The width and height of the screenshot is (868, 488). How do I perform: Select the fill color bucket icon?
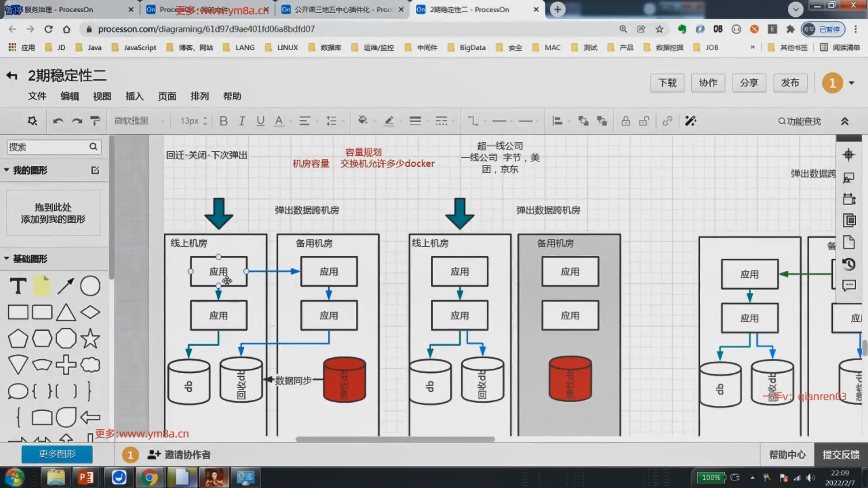click(x=362, y=120)
